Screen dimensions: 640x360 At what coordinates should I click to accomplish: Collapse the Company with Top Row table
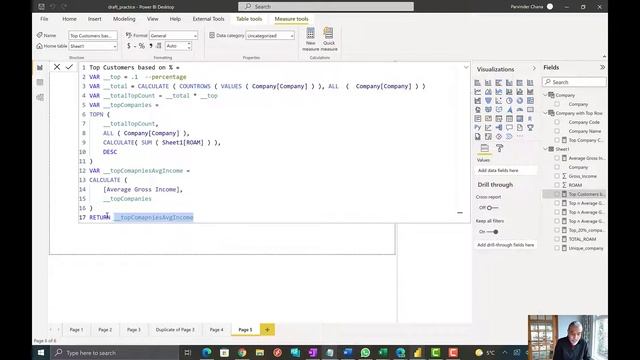546,113
